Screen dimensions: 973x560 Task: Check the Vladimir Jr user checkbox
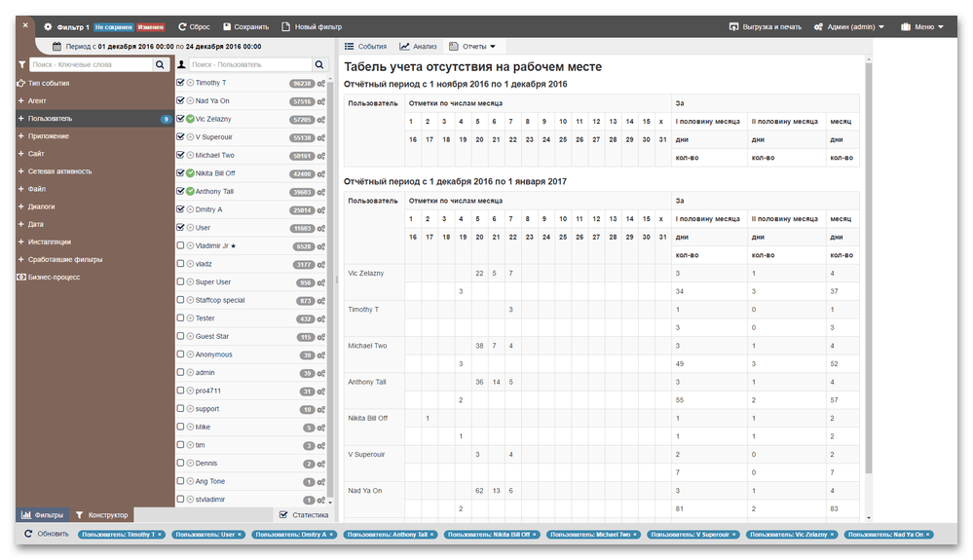click(x=180, y=246)
